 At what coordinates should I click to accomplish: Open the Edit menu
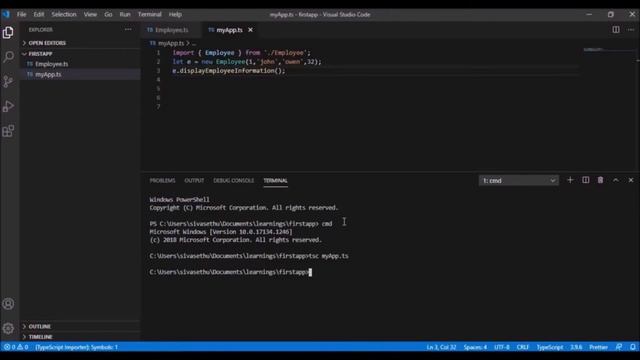coord(38,14)
